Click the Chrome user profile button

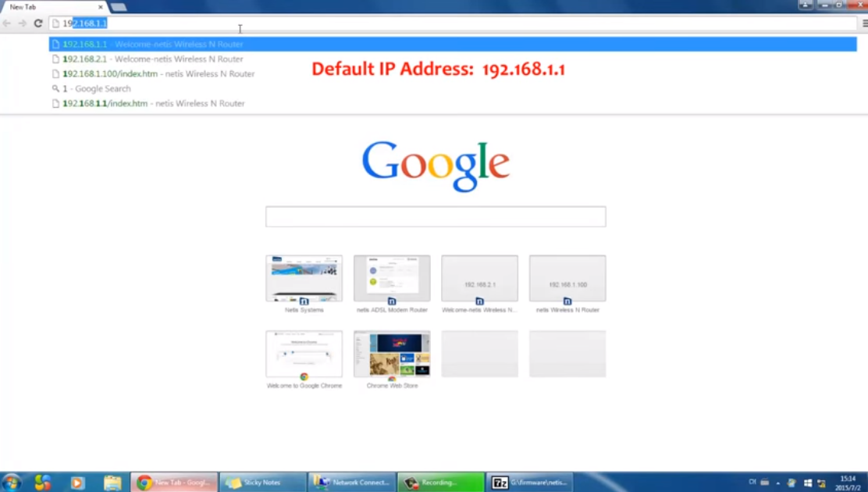(806, 5)
